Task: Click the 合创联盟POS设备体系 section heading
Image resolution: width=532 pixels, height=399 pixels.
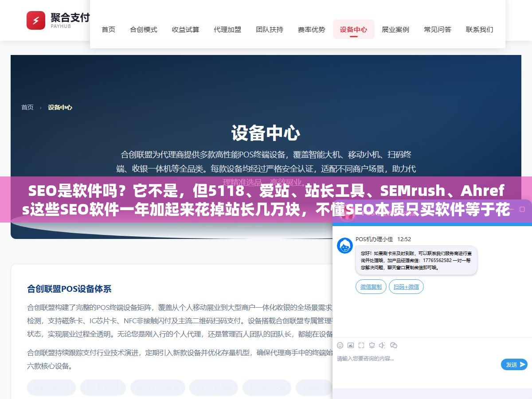Action: pyautogui.click(x=69, y=289)
